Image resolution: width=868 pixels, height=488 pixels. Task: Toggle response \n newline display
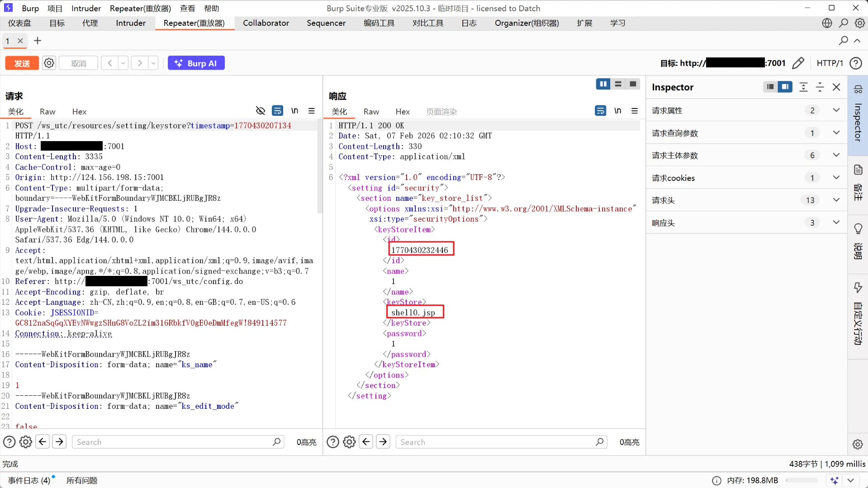click(617, 111)
